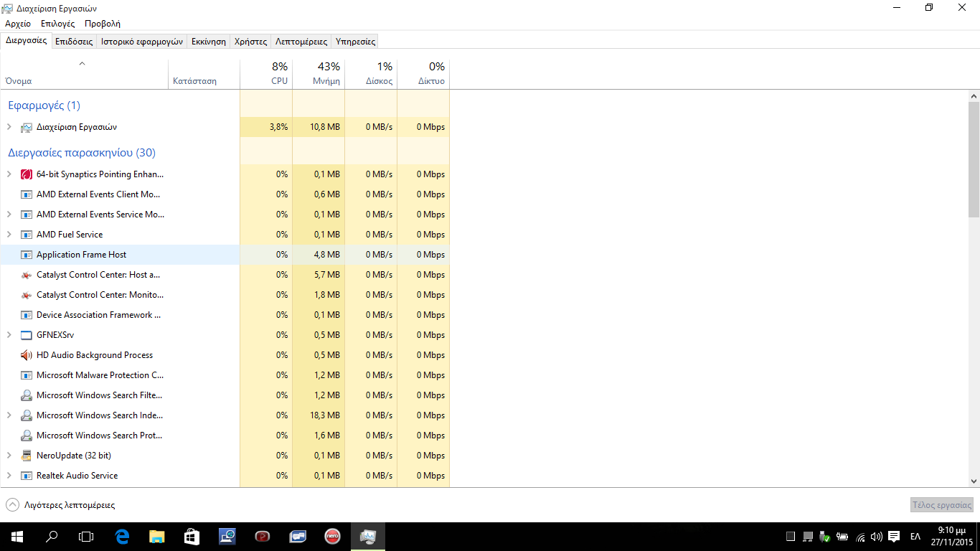Sort processes by Μνήμη column
Viewport: 980px width, 551px height.
[319, 73]
